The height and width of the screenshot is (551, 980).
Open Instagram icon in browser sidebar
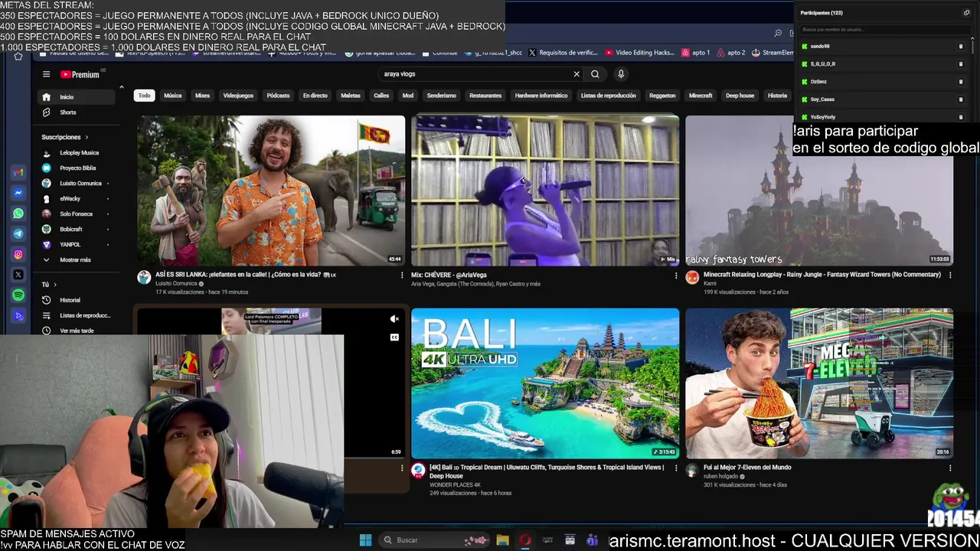tap(18, 255)
